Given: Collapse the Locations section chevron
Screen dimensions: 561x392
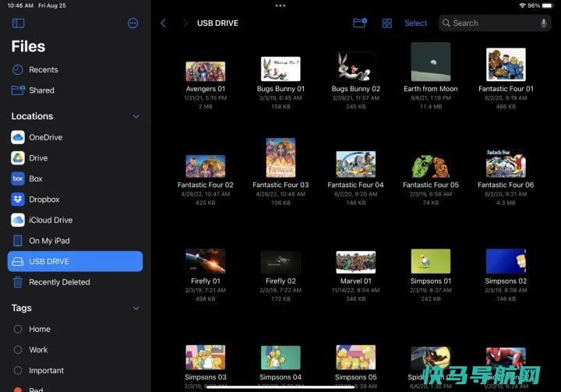Looking at the screenshot, I should click(x=136, y=116).
